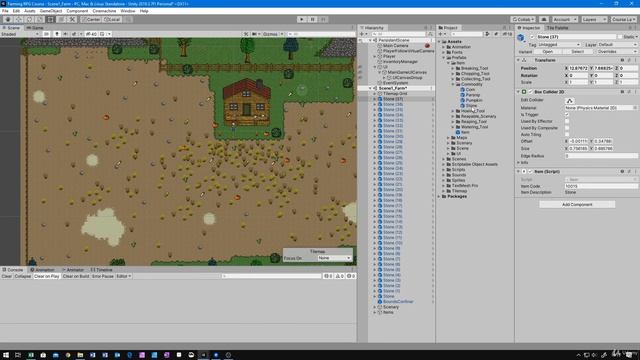The width and height of the screenshot is (640, 360).
Task: Toggle scene audio icon
Action: coord(65,34)
